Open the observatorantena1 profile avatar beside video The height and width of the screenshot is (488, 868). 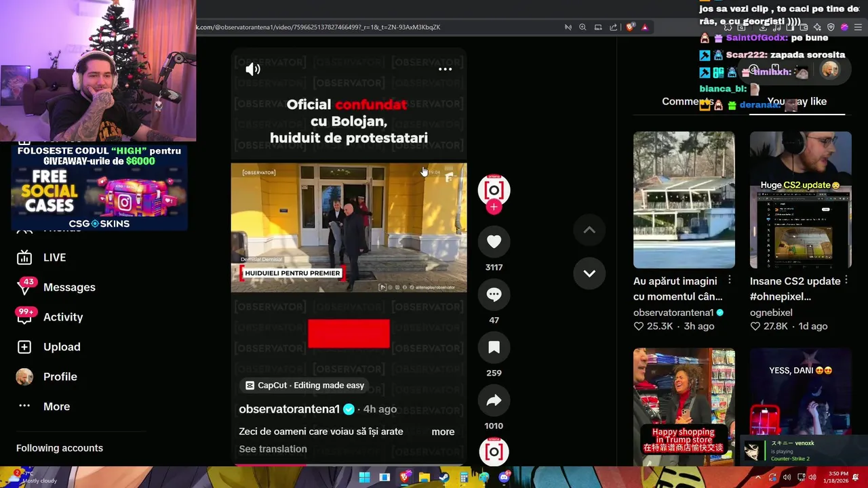[494, 190]
